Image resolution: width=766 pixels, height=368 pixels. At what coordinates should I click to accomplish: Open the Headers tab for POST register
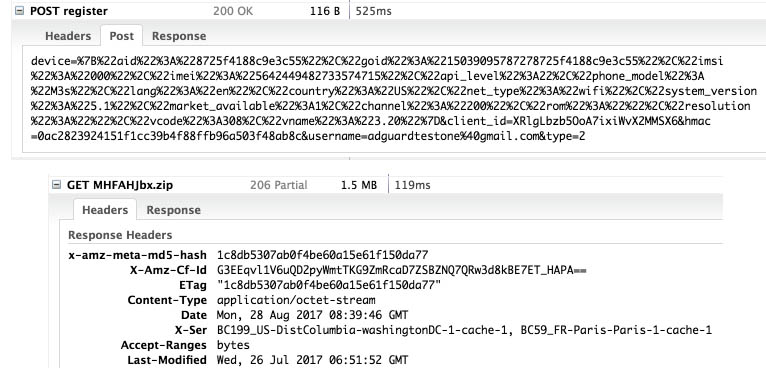coord(68,36)
